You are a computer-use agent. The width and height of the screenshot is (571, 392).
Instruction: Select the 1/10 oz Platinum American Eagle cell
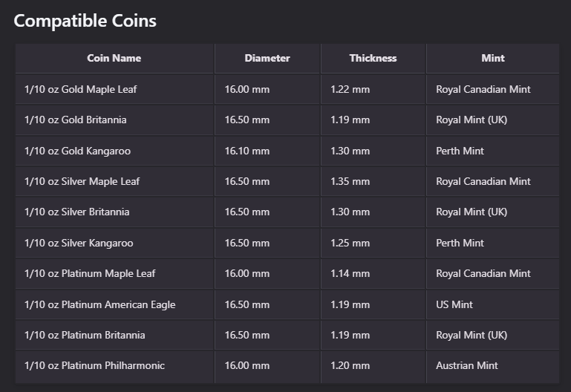tap(99, 304)
